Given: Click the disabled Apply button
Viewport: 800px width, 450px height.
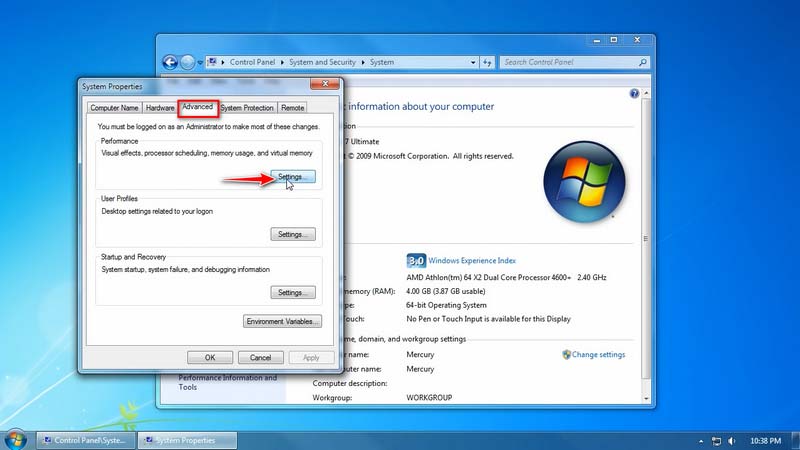Looking at the screenshot, I should point(311,358).
